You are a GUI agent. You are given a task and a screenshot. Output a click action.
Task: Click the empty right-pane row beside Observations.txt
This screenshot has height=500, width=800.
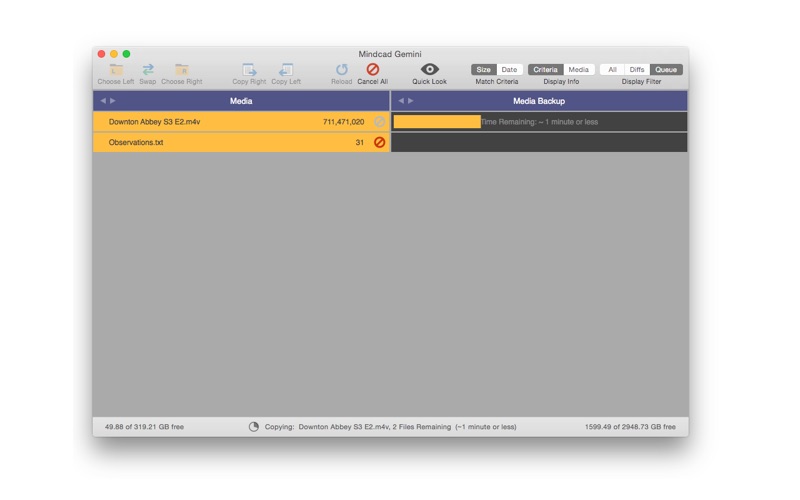pos(539,142)
